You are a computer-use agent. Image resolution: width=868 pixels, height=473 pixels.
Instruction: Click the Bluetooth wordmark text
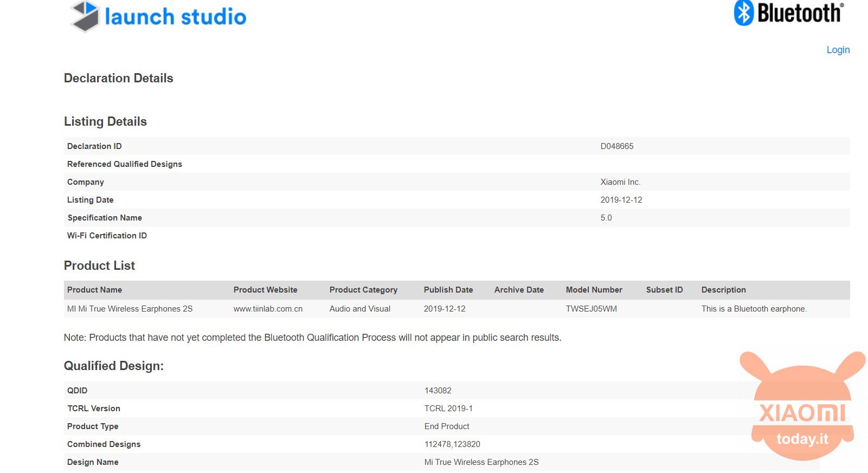800,13
